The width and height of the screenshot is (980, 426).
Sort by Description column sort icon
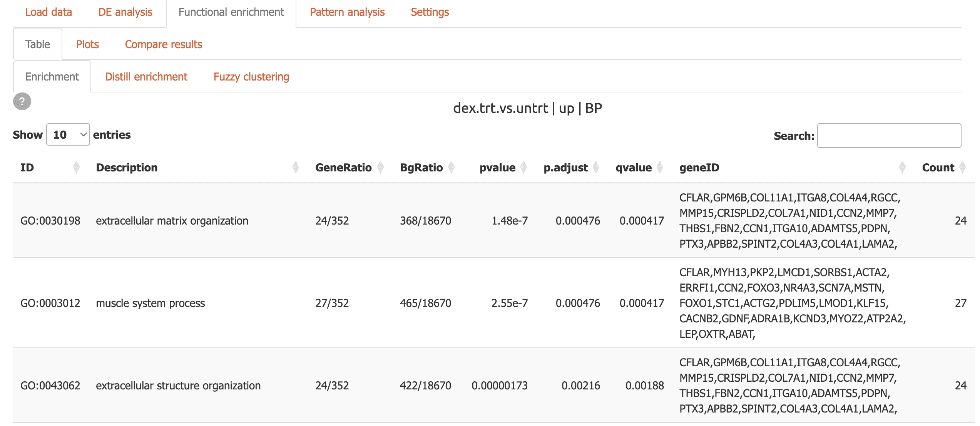295,168
